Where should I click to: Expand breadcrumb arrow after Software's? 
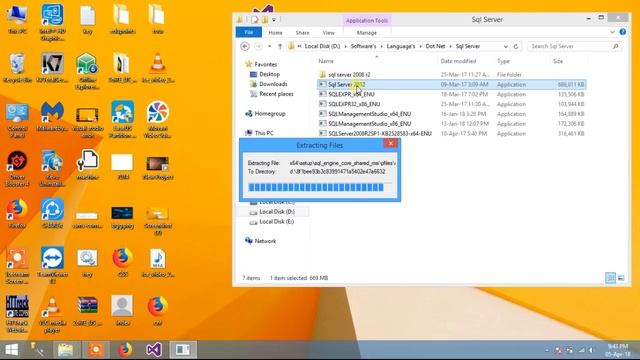pyautogui.click(x=382, y=47)
